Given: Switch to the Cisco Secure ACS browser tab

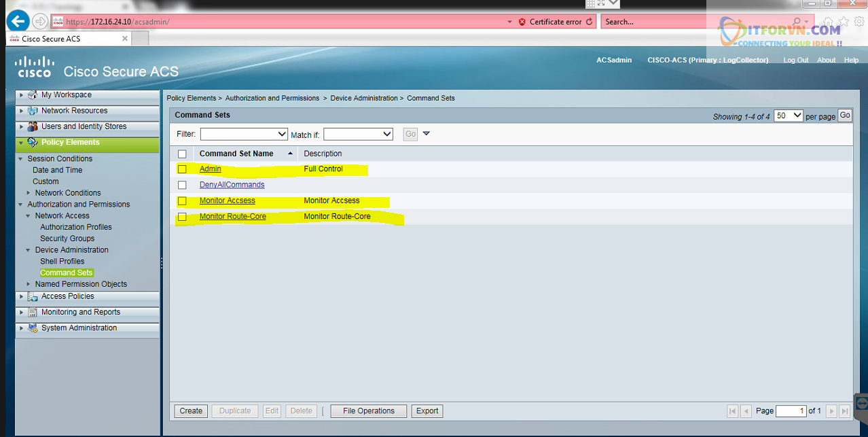Looking at the screenshot, I should 68,39.
